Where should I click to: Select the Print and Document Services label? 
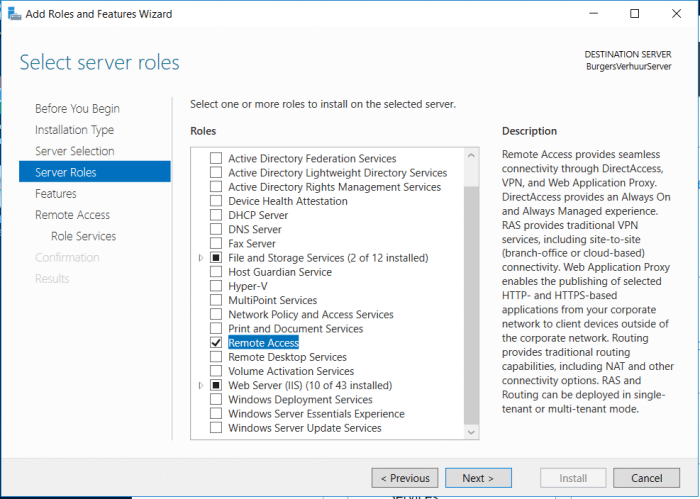coord(297,329)
